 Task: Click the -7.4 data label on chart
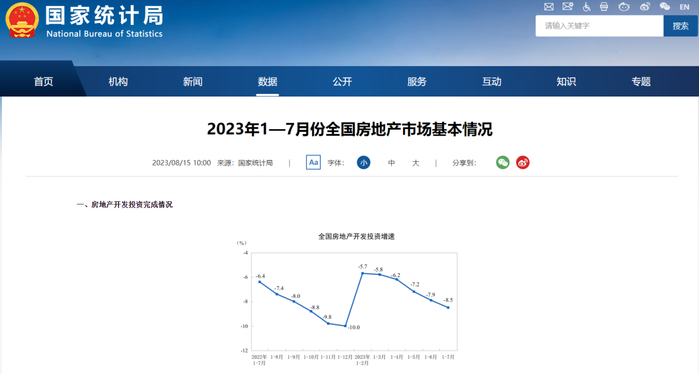pos(279,288)
